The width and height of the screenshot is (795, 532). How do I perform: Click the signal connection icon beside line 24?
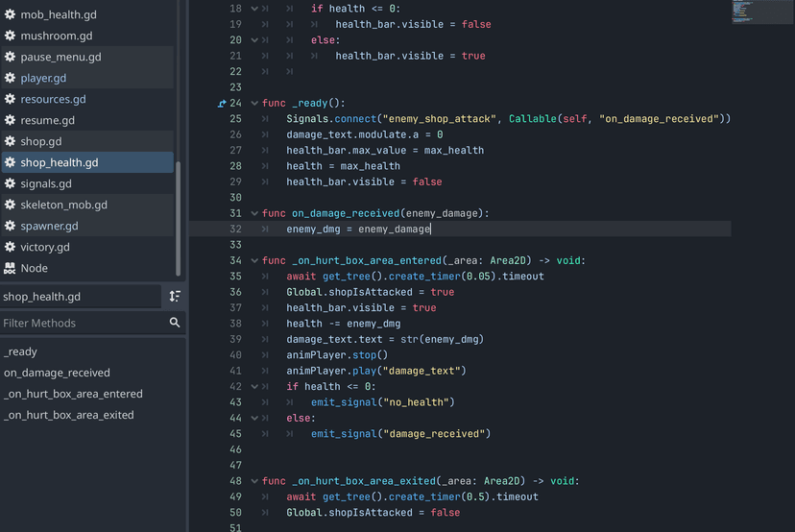[223, 103]
